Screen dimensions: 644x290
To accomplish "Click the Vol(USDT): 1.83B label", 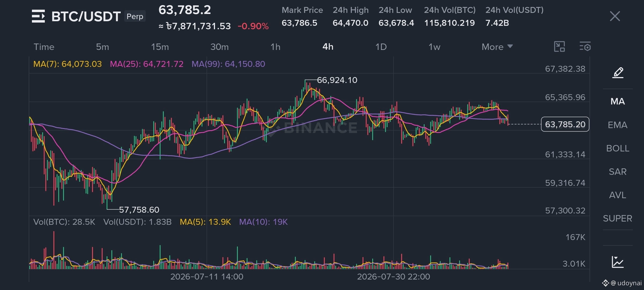I will point(137,222).
